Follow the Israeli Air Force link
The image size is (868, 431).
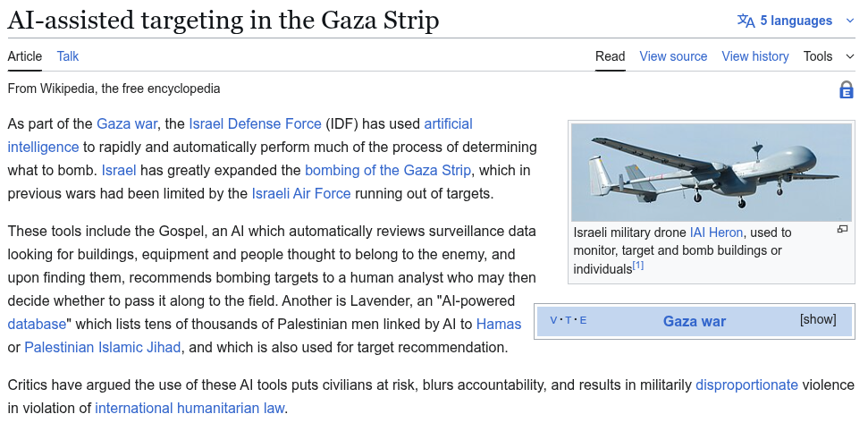pos(301,193)
